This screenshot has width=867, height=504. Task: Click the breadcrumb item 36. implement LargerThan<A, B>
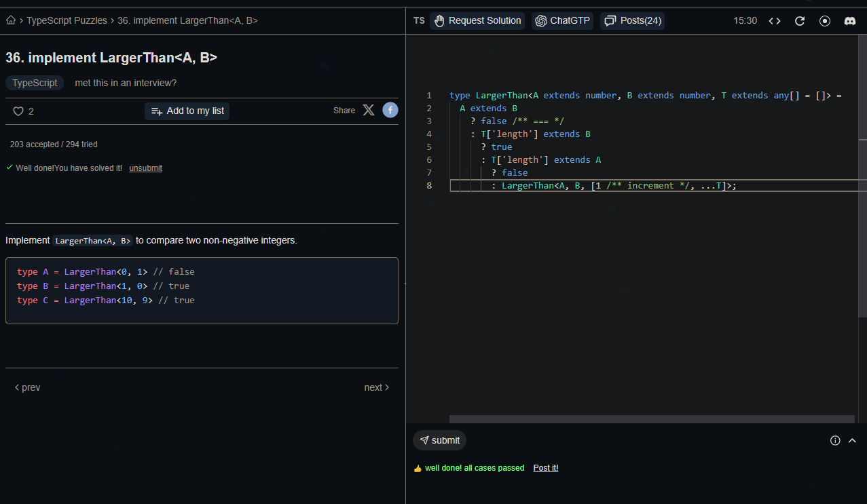[187, 20]
